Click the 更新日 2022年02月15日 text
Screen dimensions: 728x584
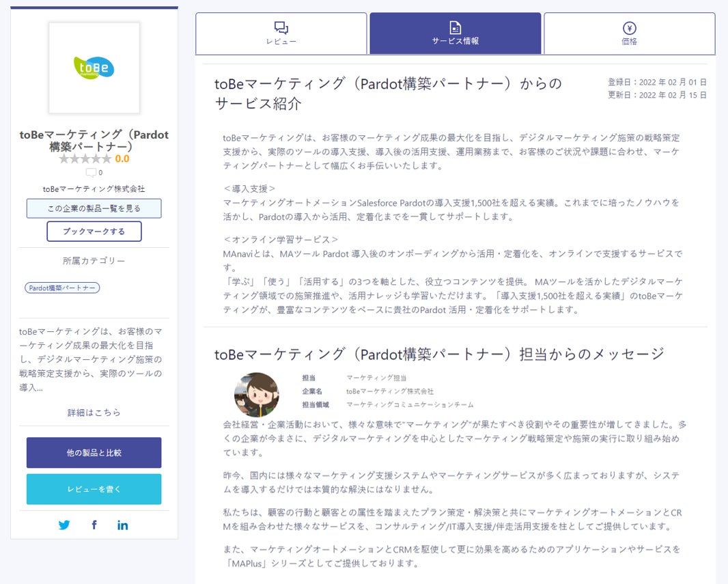pos(657,95)
